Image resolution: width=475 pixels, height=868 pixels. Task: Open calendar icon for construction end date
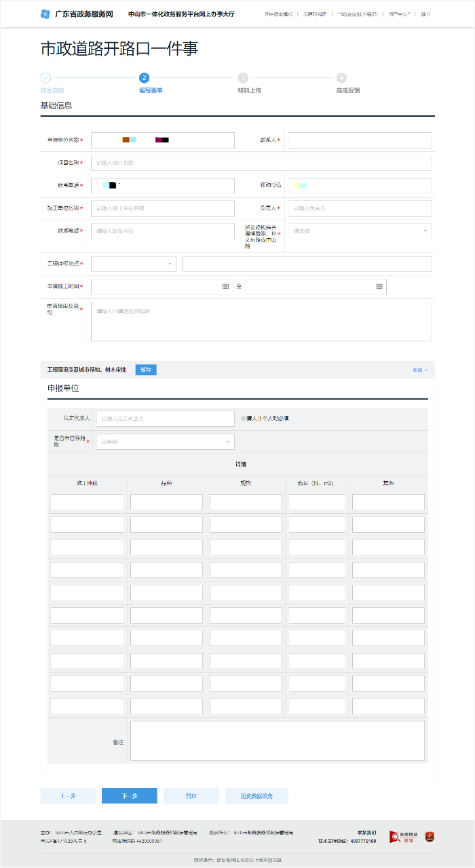pyautogui.click(x=379, y=286)
